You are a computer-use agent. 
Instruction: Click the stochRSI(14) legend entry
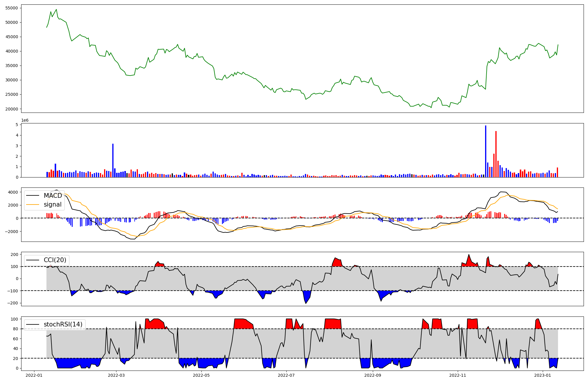[x=63, y=324]
